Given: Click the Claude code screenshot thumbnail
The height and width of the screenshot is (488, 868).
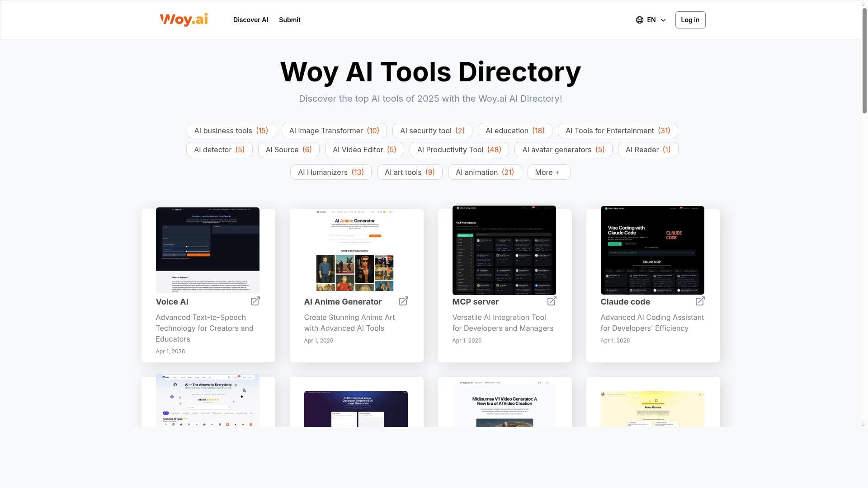Looking at the screenshot, I should [x=652, y=250].
